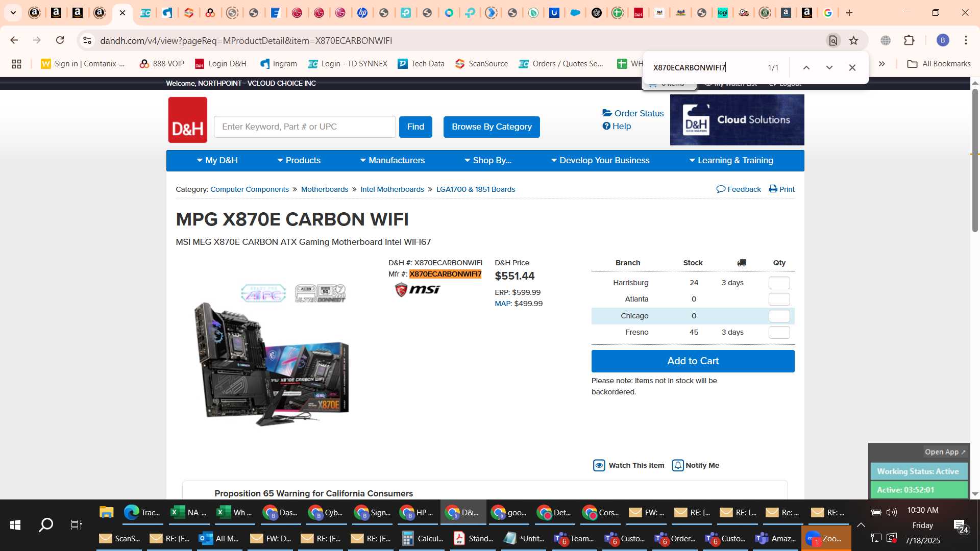
Task: Click the page vertical scrollbar thumb
Action: click(x=975, y=160)
